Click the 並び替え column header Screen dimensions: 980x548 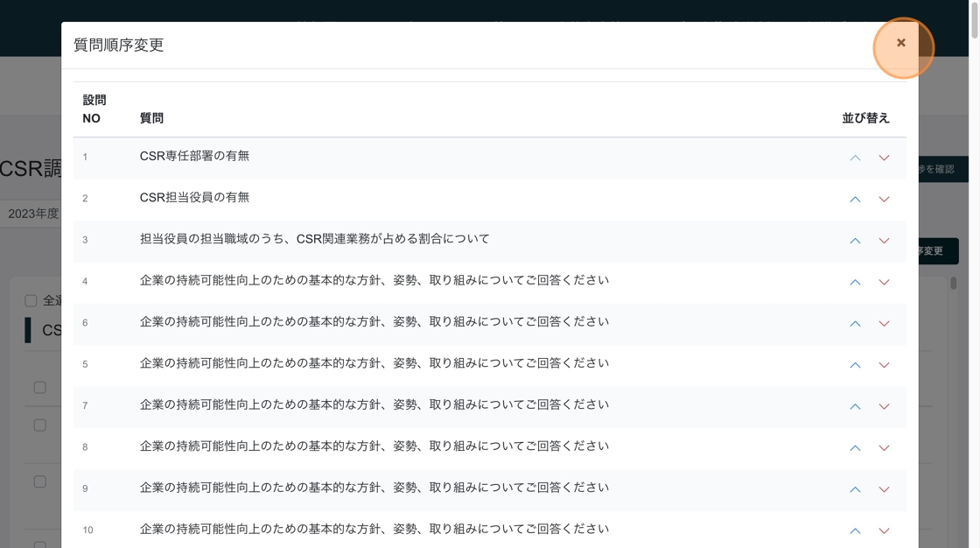click(x=865, y=118)
